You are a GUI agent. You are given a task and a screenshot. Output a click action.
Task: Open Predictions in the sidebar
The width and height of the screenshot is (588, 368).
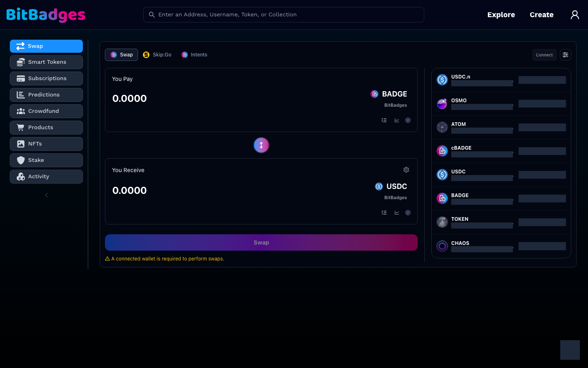(46, 95)
